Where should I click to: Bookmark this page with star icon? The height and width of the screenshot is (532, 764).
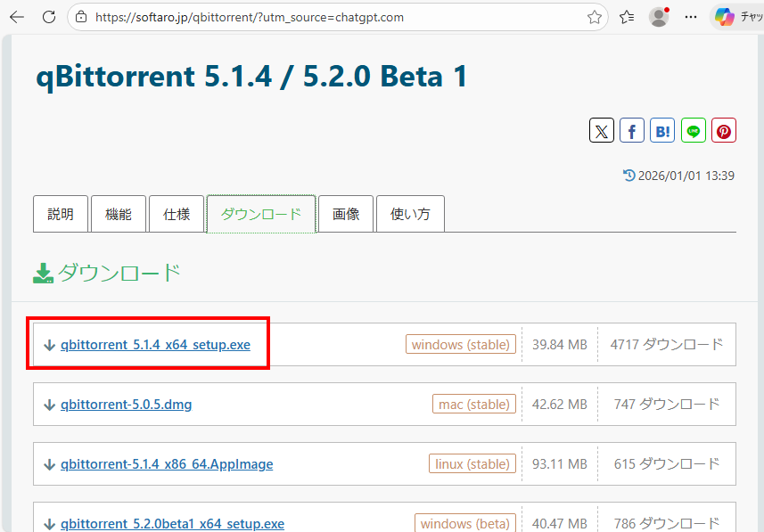[595, 17]
